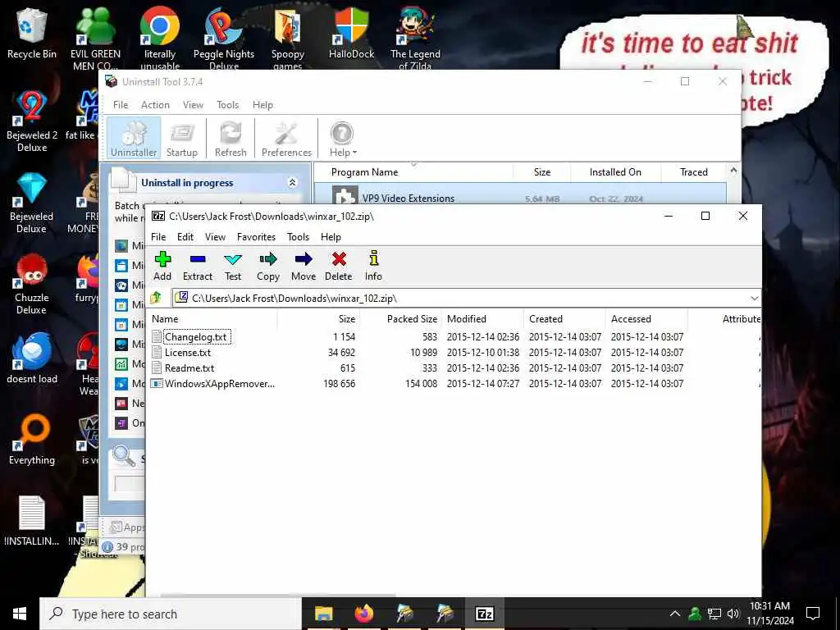
Task: Open the Recycle Bin desktop icon
Action: [32, 33]
